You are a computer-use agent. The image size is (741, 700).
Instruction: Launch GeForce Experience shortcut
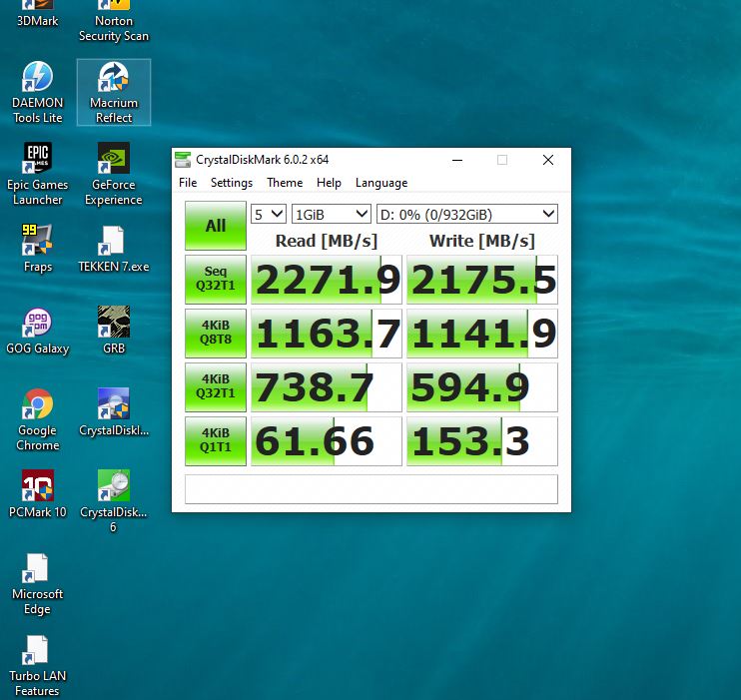(x=114, y=174)
